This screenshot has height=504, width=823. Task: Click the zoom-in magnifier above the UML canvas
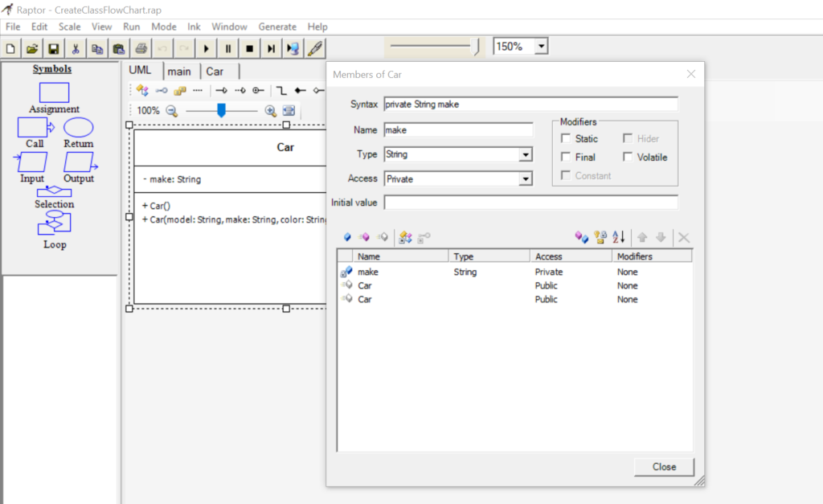(271, 110)
